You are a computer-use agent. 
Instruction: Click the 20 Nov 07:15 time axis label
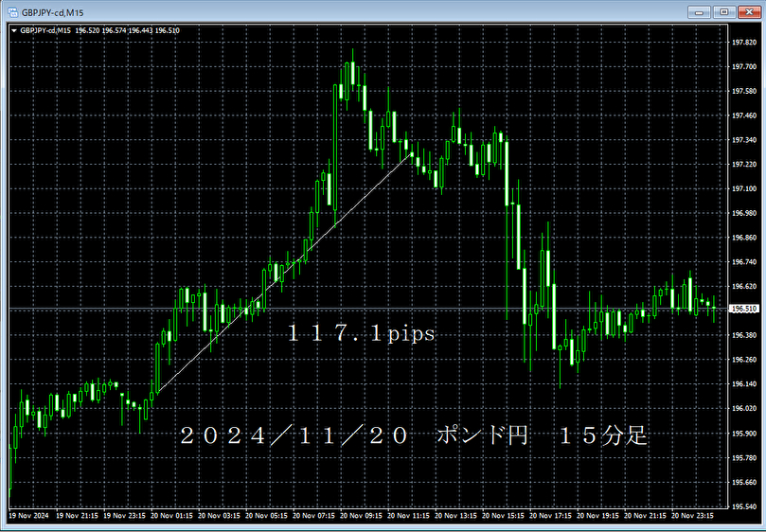pos(313,516)
